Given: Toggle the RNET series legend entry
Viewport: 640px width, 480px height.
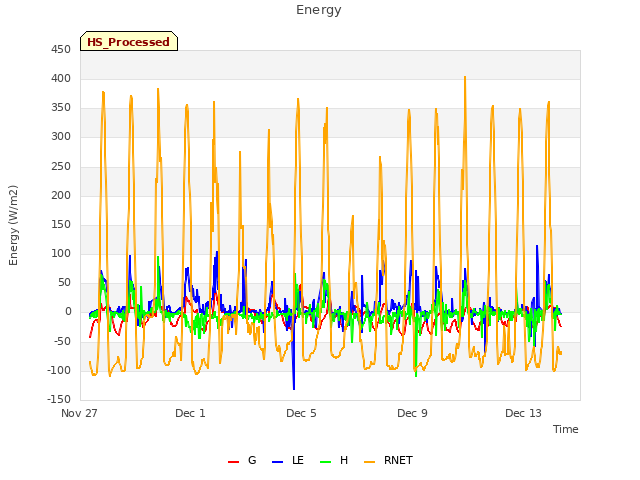Looking at the screenshot, I should point(388,460).
